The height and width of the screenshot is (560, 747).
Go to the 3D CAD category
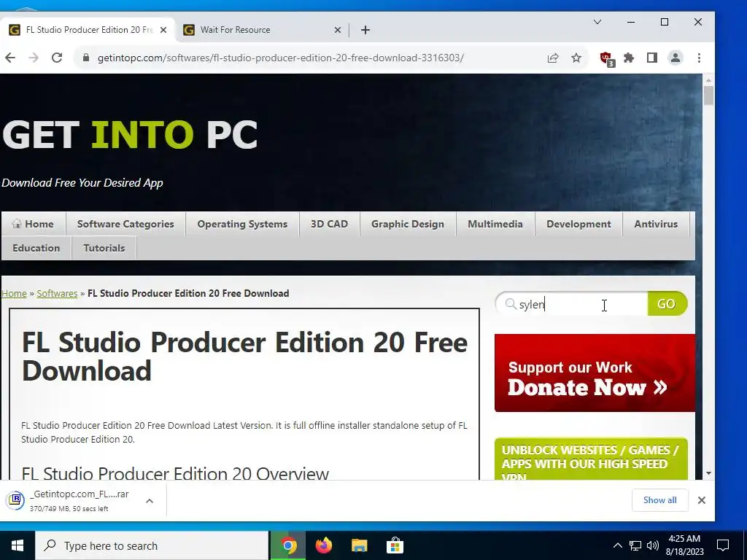[x=329, y=224]
